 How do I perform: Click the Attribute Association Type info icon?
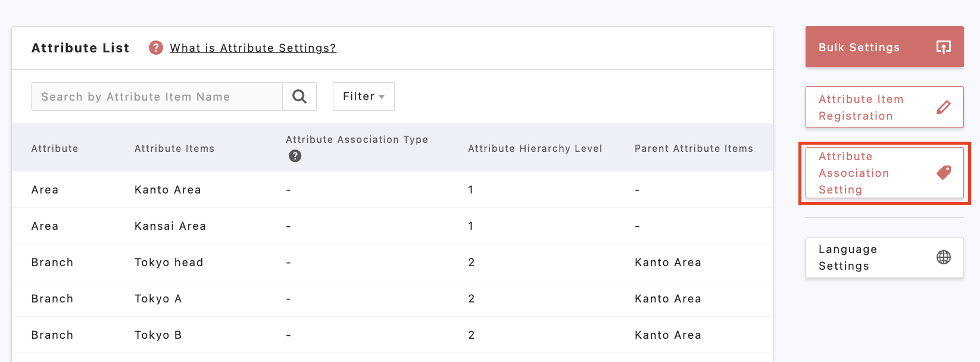point(295,156)
